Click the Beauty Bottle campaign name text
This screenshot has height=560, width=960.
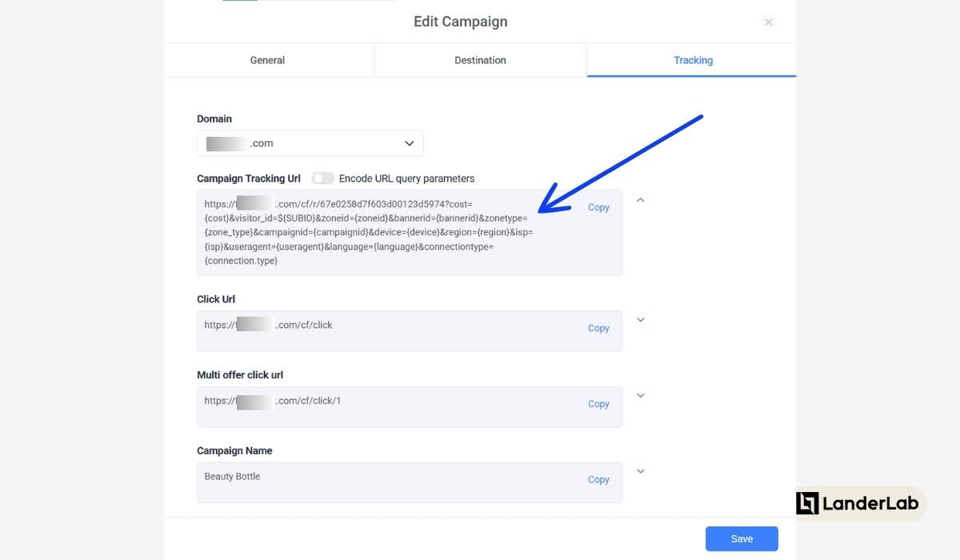[232, 476]
